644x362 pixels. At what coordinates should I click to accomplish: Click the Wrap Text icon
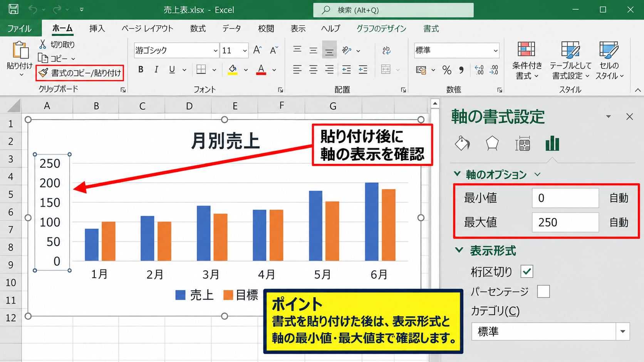coord(386,50)
